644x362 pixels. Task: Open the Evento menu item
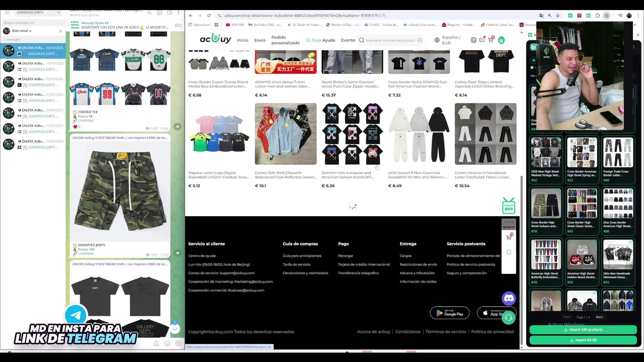[x=348, y=40]
